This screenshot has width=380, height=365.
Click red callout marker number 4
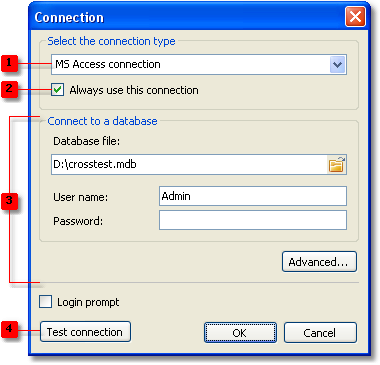9,329
